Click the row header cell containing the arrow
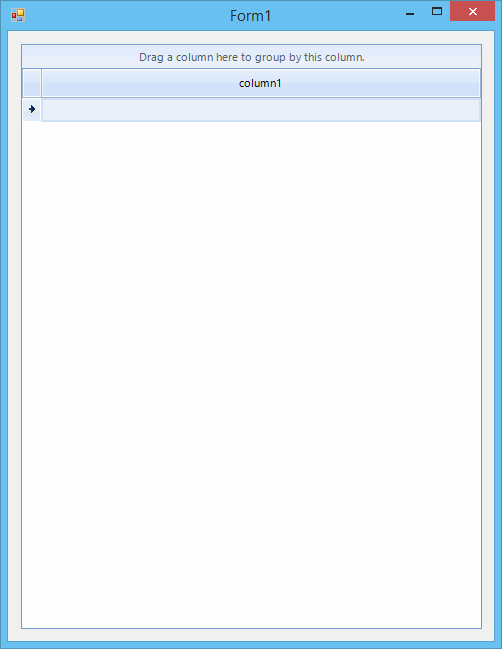 point(32,110)
